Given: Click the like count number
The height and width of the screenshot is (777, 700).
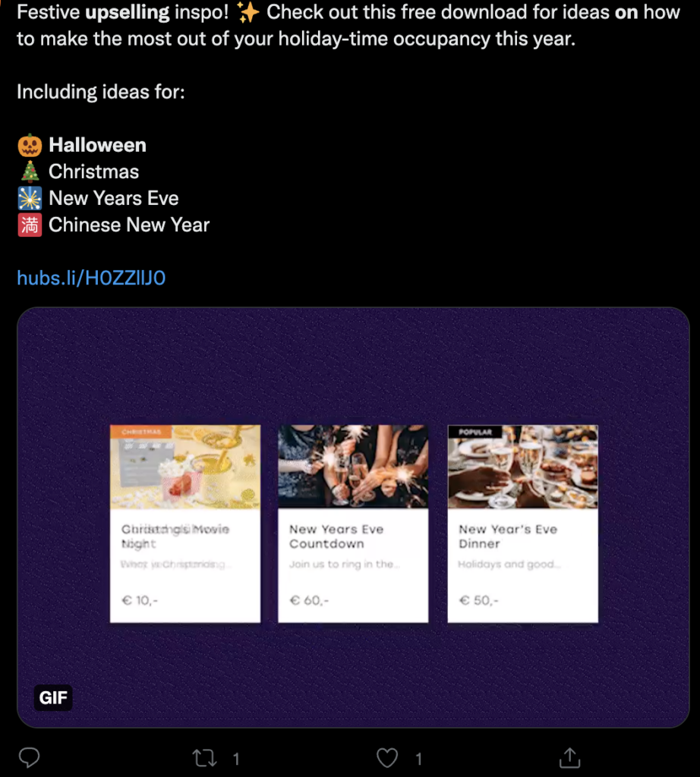Looking at the screenshot, I should (418, 759).
